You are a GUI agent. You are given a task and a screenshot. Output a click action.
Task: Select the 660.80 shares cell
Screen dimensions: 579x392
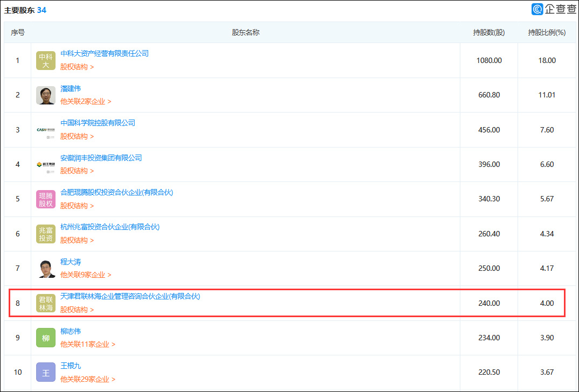pos(489,95)
